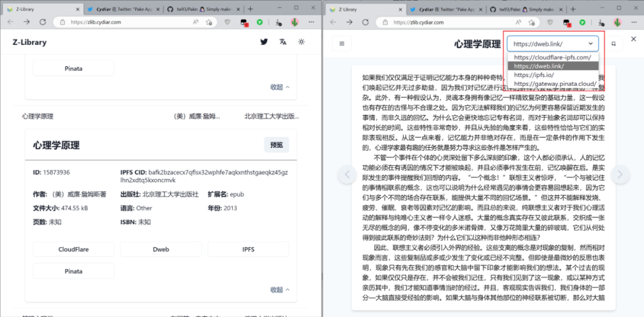Toggle light/dark theme sun icon in left window
This screenshot has height=317, width=644.
302,42
